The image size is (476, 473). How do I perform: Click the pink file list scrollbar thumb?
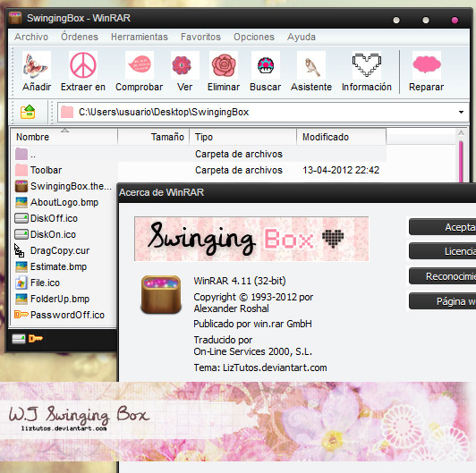point(461,162)
